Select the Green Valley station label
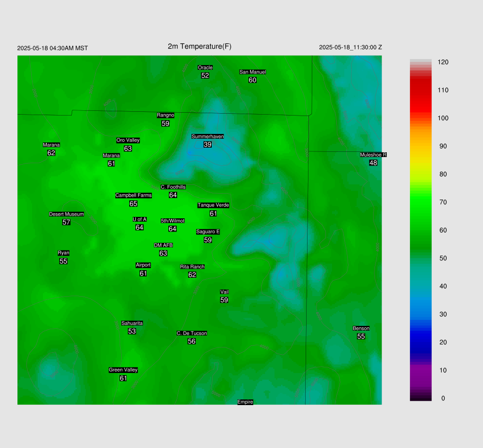Image resolution: width=483 pixels, height=448 pixels. [123, 370]
